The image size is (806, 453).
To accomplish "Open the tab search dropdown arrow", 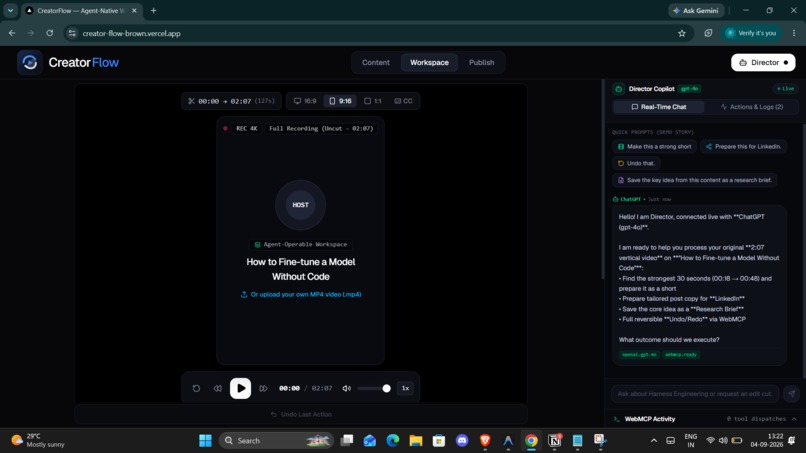I will point(10,10).
